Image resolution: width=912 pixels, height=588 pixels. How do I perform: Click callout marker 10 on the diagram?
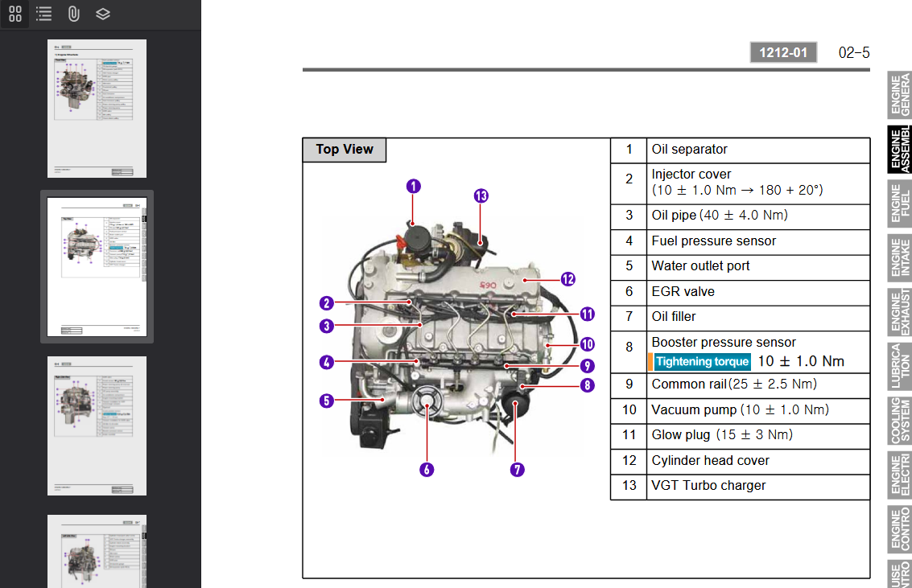(588, 344)
